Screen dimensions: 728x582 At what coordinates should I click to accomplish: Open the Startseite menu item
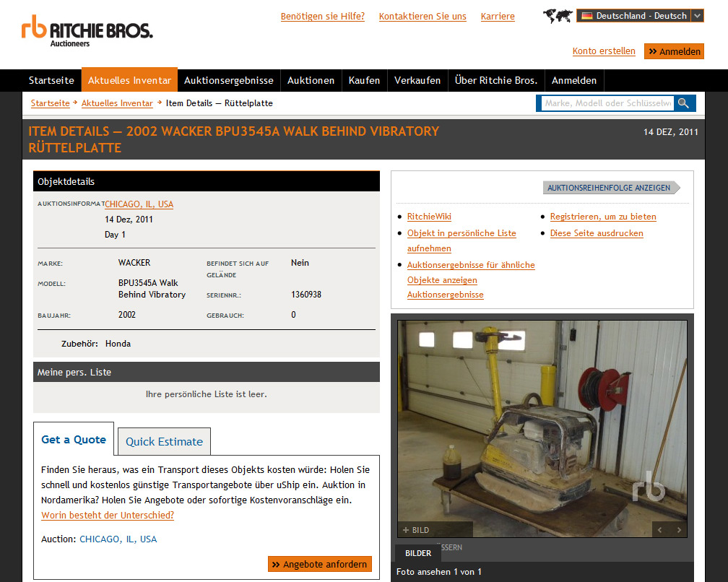(x=51, y=80)
